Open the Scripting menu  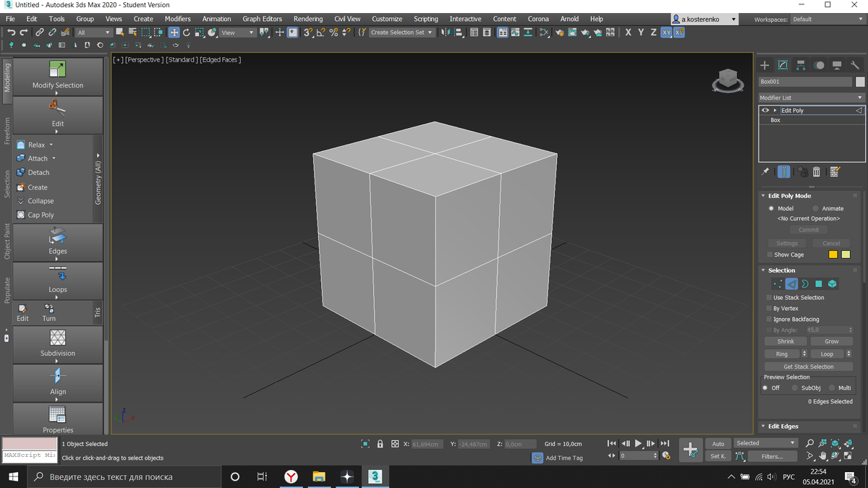click(425, 19)
